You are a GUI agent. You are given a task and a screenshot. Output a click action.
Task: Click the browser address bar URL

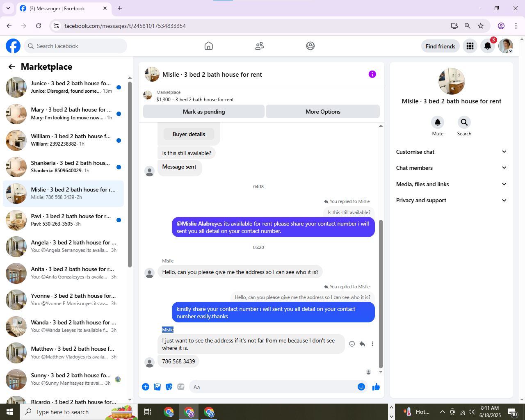coord(125,26)
